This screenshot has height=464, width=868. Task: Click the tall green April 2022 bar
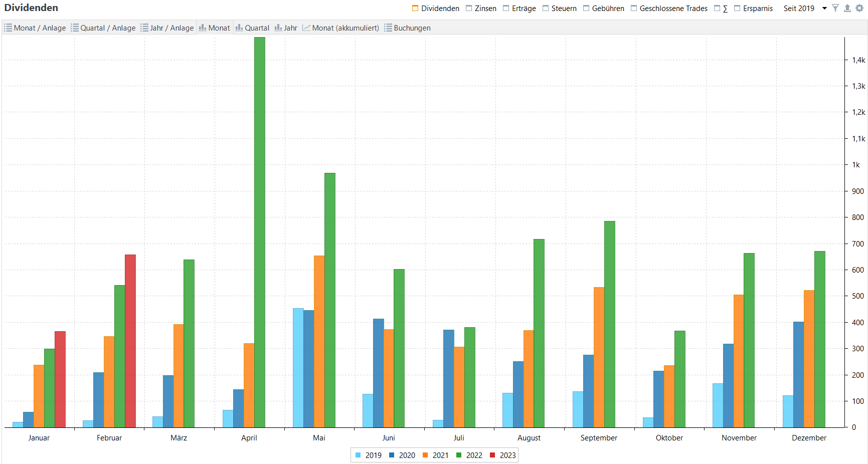(260, 230)
